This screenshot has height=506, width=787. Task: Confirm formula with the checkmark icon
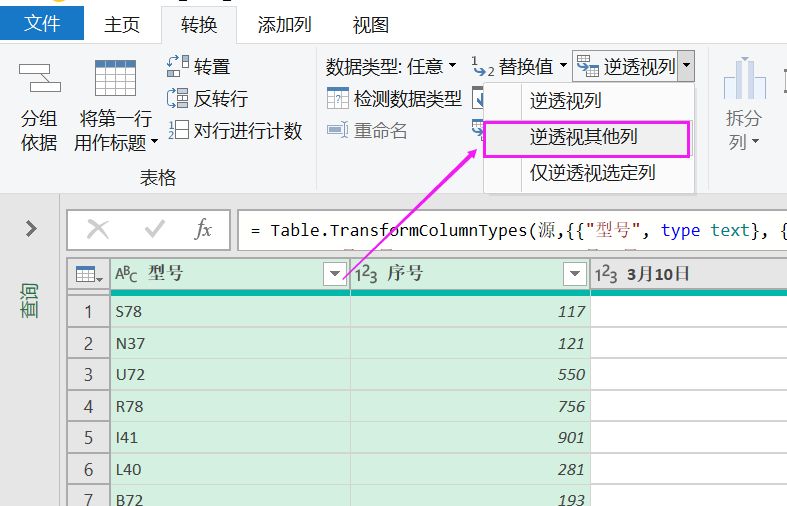click(x=155, y=230)
